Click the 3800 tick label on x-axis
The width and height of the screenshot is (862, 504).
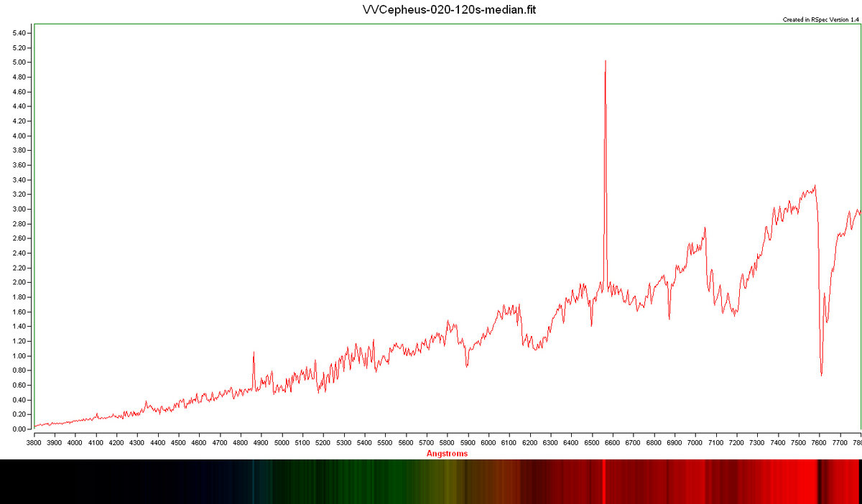click(34, 443)
